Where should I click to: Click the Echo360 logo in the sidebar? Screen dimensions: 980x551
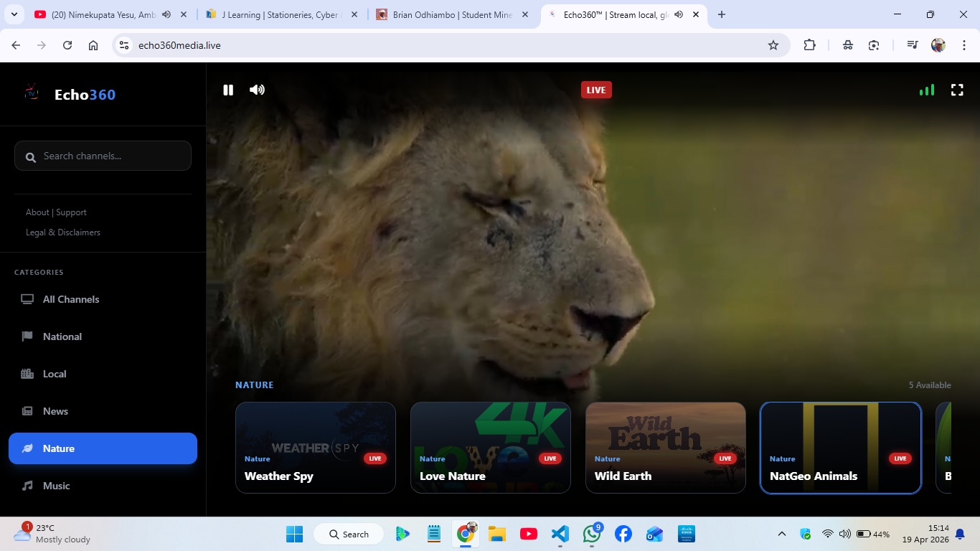[x=70, y=94]
